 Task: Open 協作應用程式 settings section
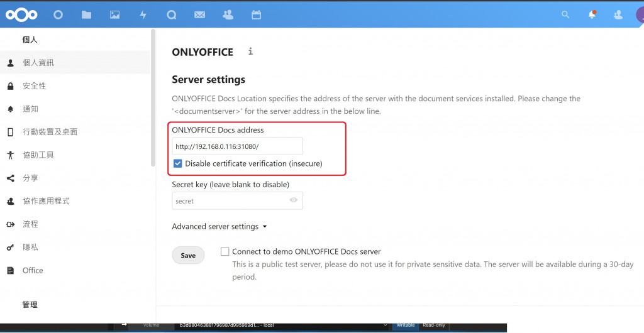point(75,201)
